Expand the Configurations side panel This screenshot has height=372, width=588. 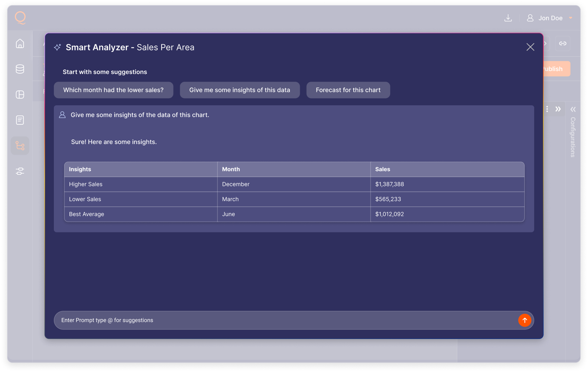pos(573,110)
